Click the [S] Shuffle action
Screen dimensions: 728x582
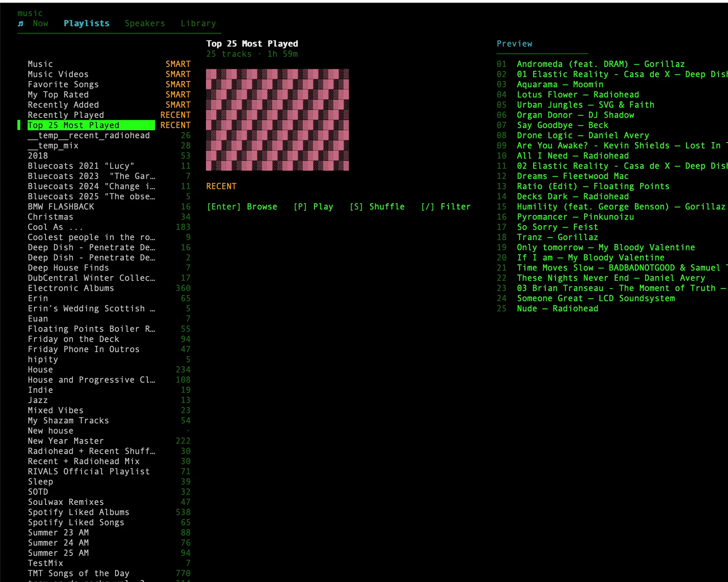point(377,207)
